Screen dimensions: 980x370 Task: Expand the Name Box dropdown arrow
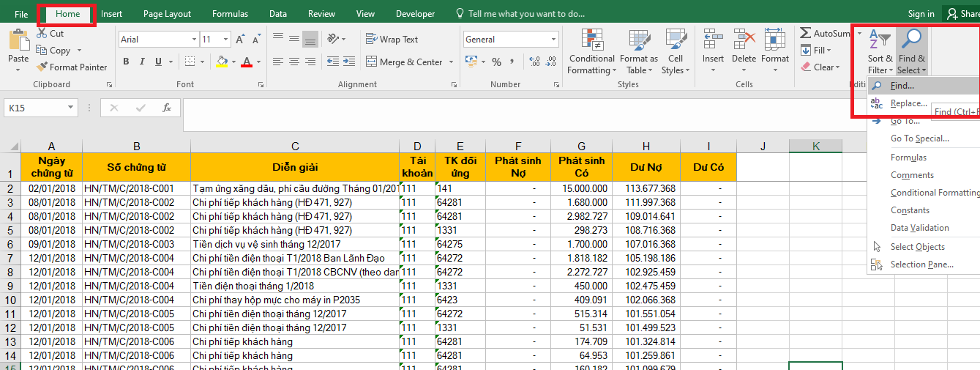click(71, 108)
